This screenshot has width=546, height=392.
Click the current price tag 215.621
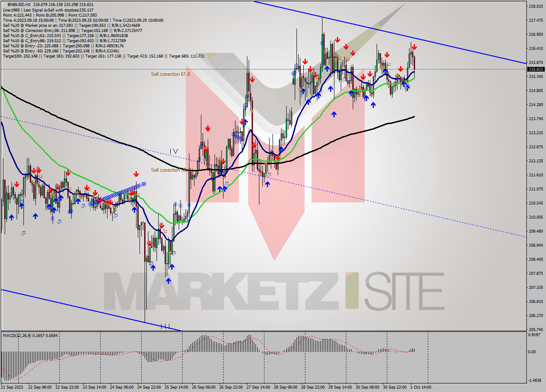click(x=536, y=69)
